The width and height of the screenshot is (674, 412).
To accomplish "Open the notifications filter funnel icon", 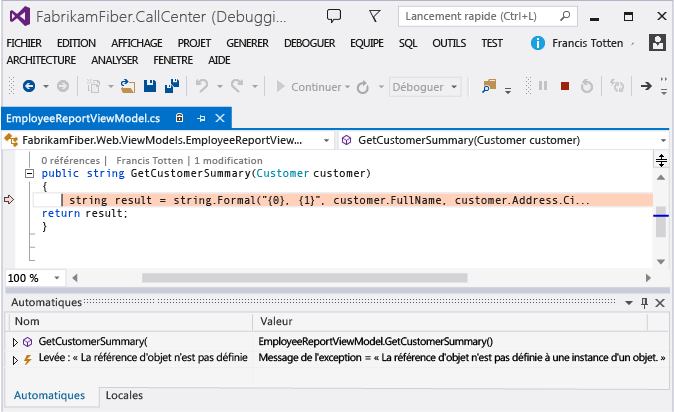I will (x=374, y=16).
